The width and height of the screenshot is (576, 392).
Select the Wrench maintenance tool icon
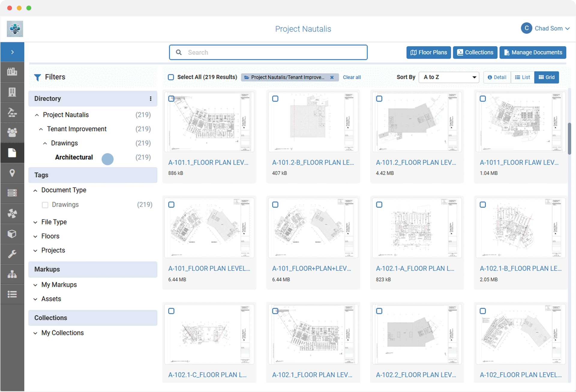pos(12,254)
